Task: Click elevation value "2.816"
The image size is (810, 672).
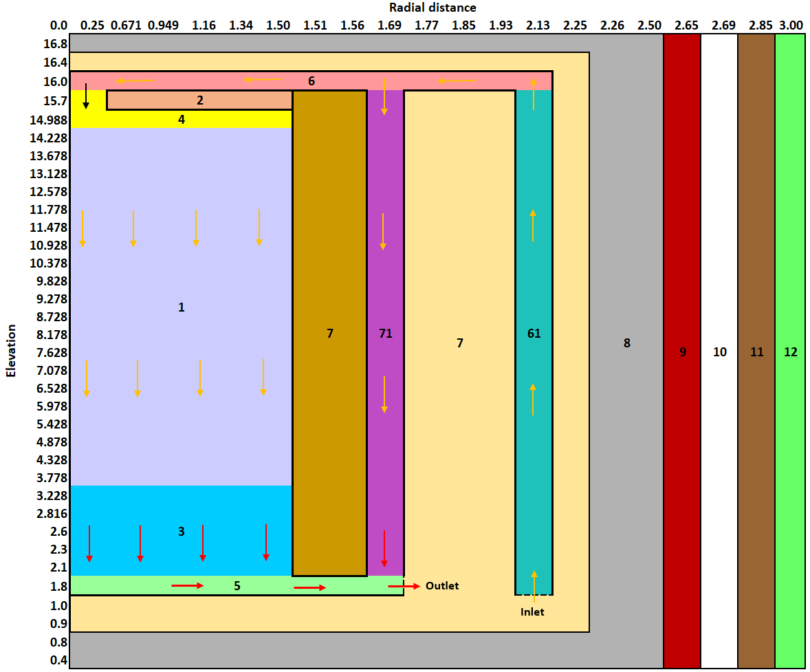Action: 52,514
